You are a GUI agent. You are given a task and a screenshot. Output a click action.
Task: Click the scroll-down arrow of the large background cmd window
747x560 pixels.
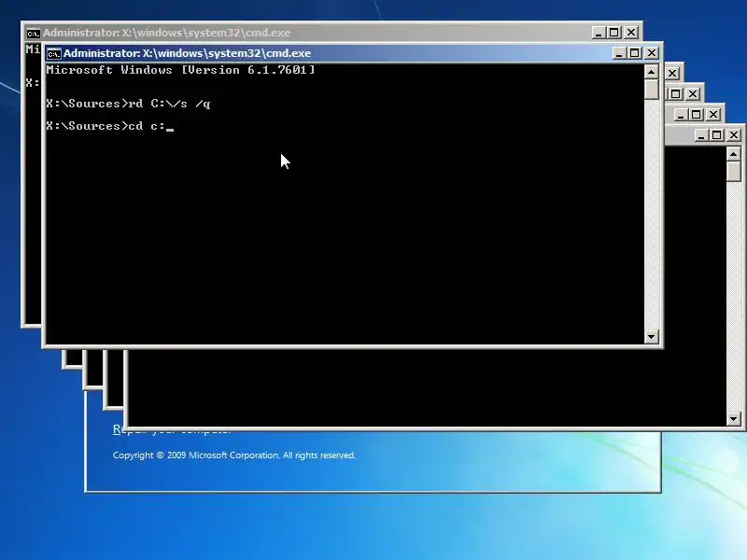pos(734,419)
